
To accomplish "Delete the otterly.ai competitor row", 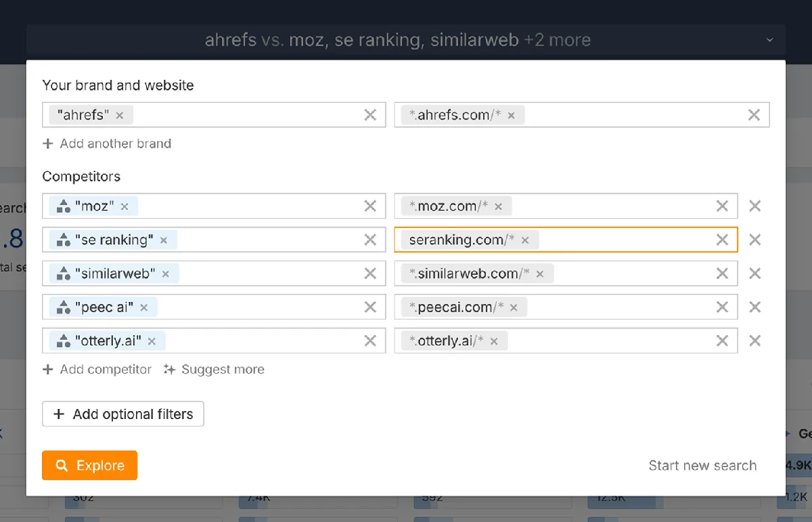I will point(755,341).
